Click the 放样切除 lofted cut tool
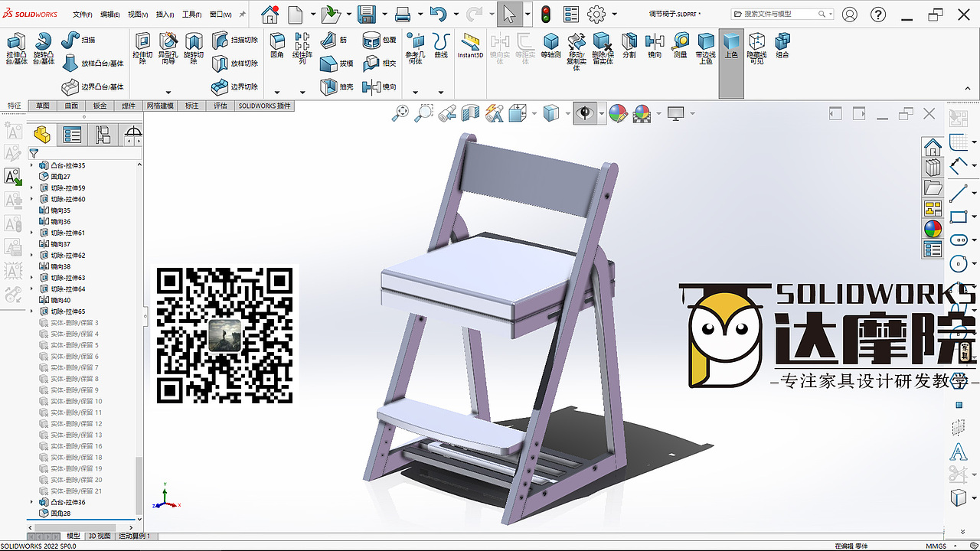The image size is (980, 551). pyautogui.click(x=234, y=64)
